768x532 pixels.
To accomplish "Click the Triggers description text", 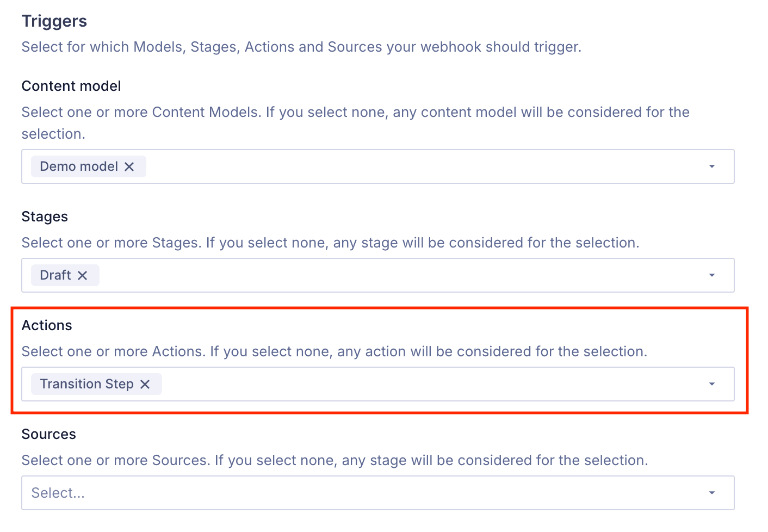I will (x=301, y=47).
